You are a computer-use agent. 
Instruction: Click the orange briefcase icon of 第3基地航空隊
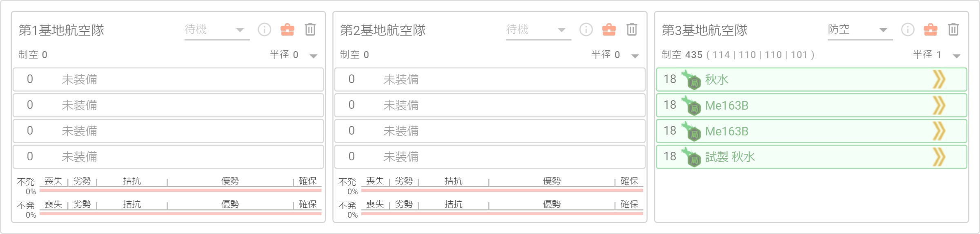[x=931, y=29]
